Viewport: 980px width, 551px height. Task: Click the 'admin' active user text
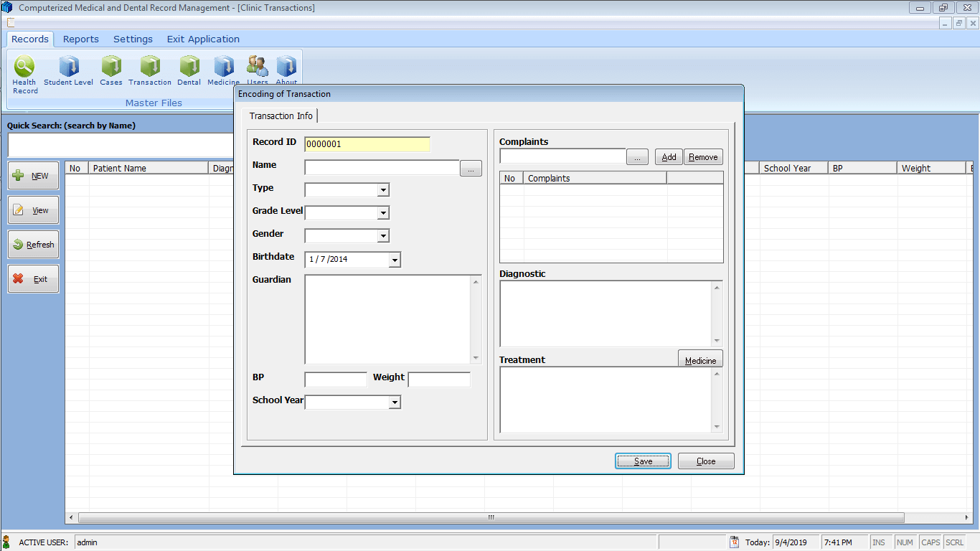pyautogui.click(x=87, y=542)
